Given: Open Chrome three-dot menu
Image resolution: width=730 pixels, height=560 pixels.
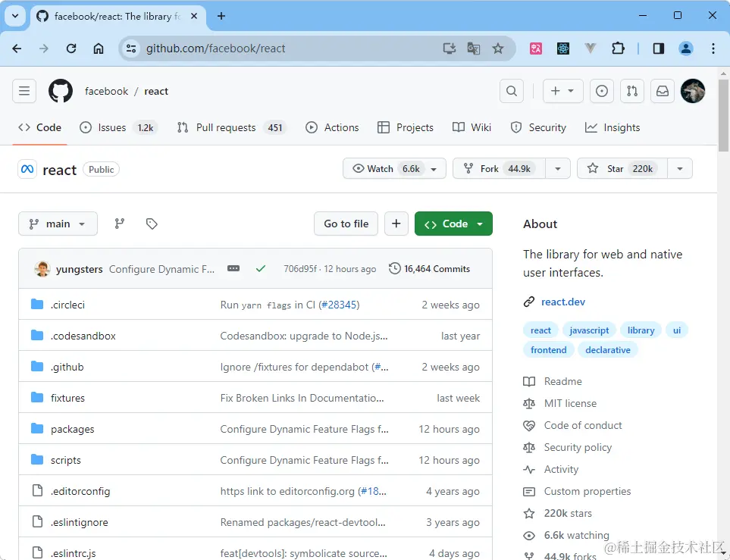Looking at the screenshot, I should [x=713, y=48].
